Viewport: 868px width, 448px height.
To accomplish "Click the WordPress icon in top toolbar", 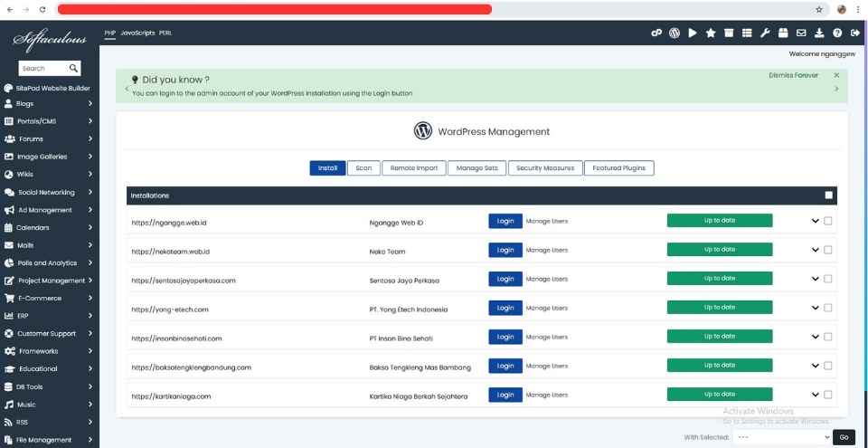I will coord(675,33).
